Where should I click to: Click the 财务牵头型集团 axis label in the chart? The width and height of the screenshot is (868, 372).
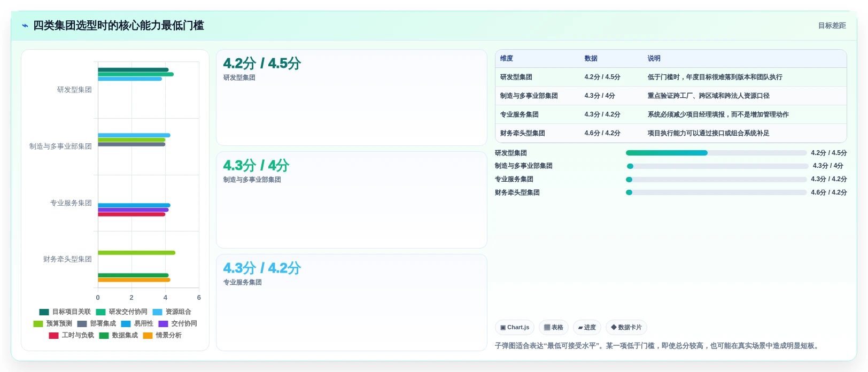point(67,259)
